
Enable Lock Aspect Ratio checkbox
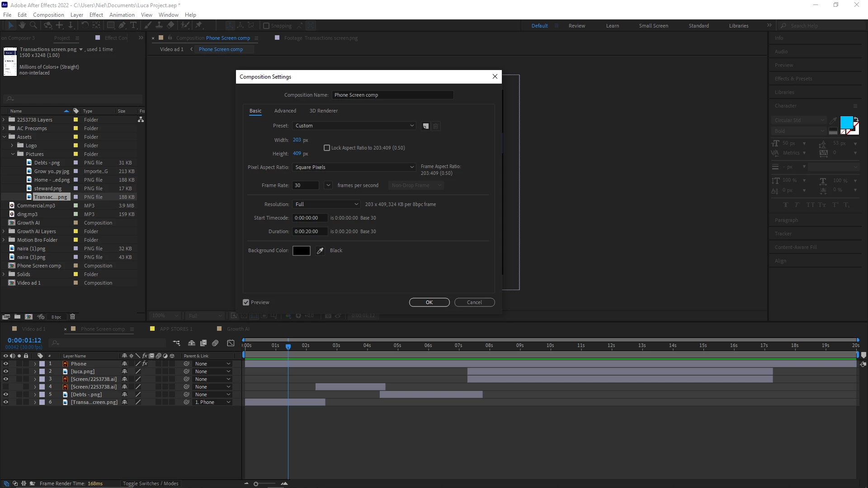pyautogui.click(x=327, y=148)
